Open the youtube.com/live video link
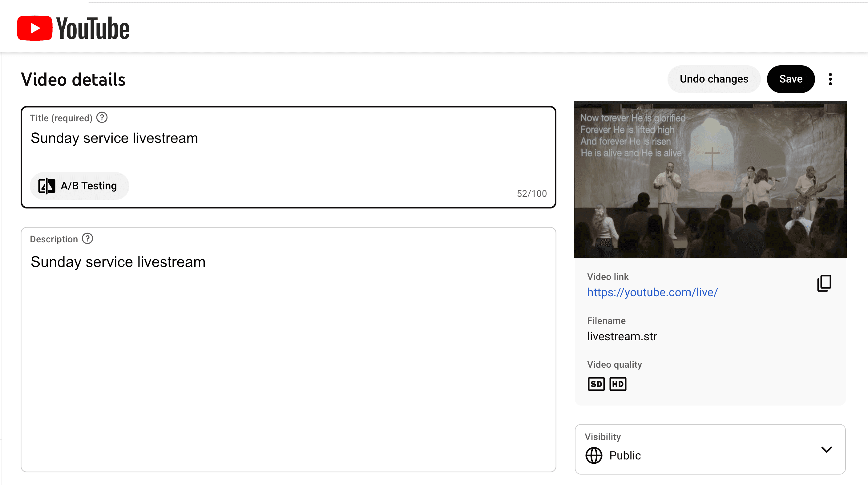The height and width of the screenshot is (485, 868). coord(652,292)
